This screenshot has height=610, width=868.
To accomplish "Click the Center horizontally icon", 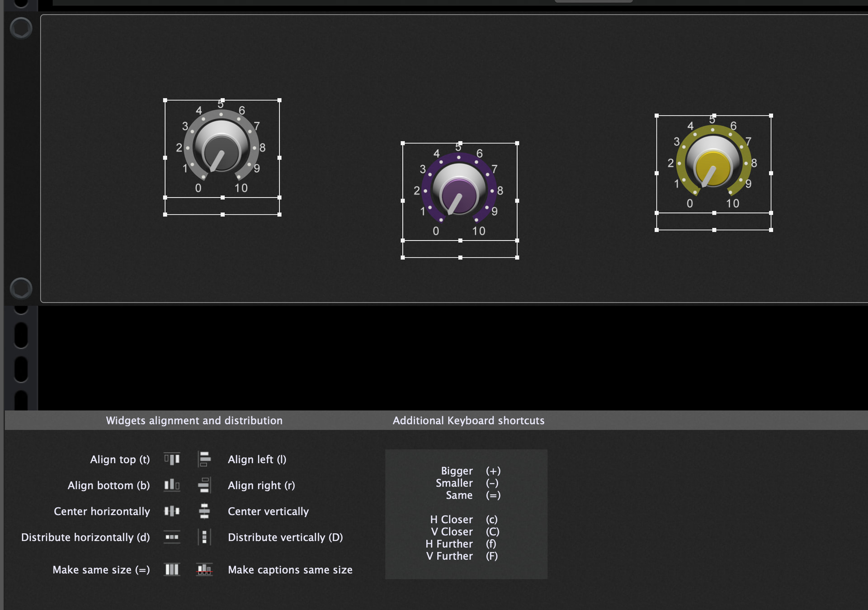I will coord(172,511).
